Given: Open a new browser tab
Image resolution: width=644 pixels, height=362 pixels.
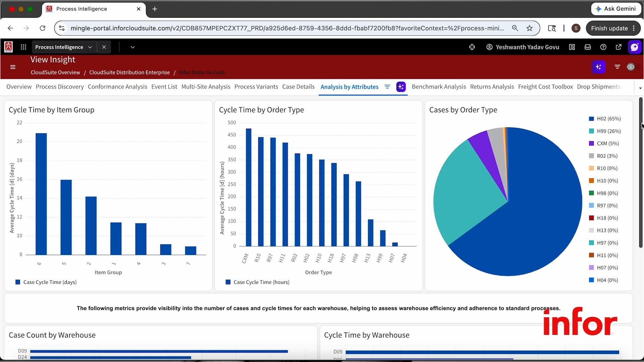Looking at the screenshot, I should click(x=155, y=9).
